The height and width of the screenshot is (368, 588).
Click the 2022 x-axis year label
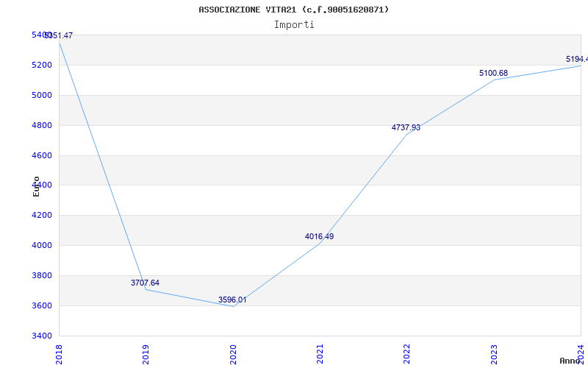tap(407, 355)
